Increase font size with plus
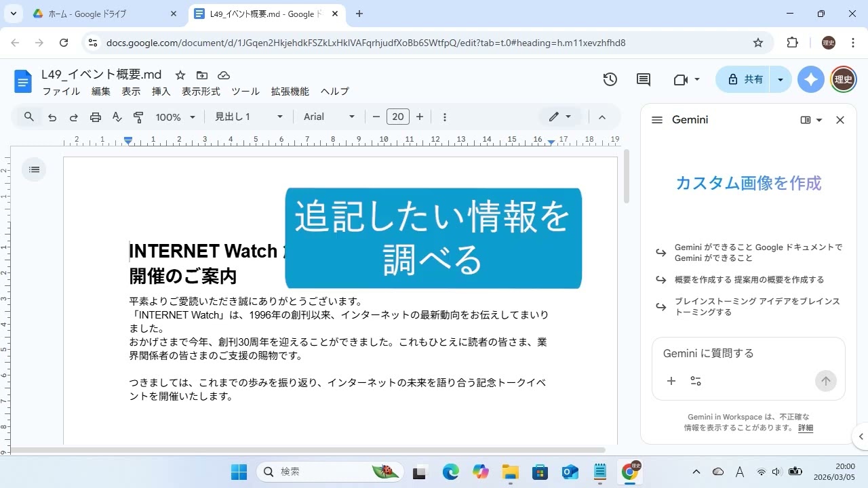Screen dimensions: 868x488 (420, 117)
